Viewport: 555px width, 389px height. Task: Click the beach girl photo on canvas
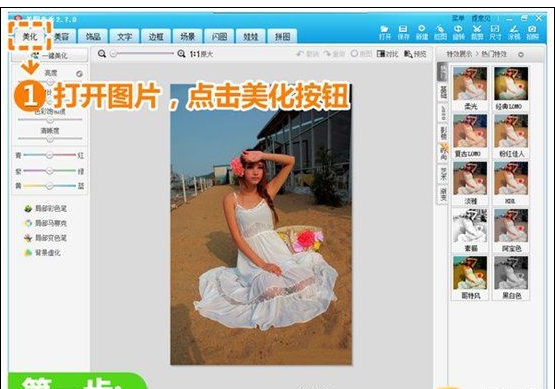coord(261,224)
